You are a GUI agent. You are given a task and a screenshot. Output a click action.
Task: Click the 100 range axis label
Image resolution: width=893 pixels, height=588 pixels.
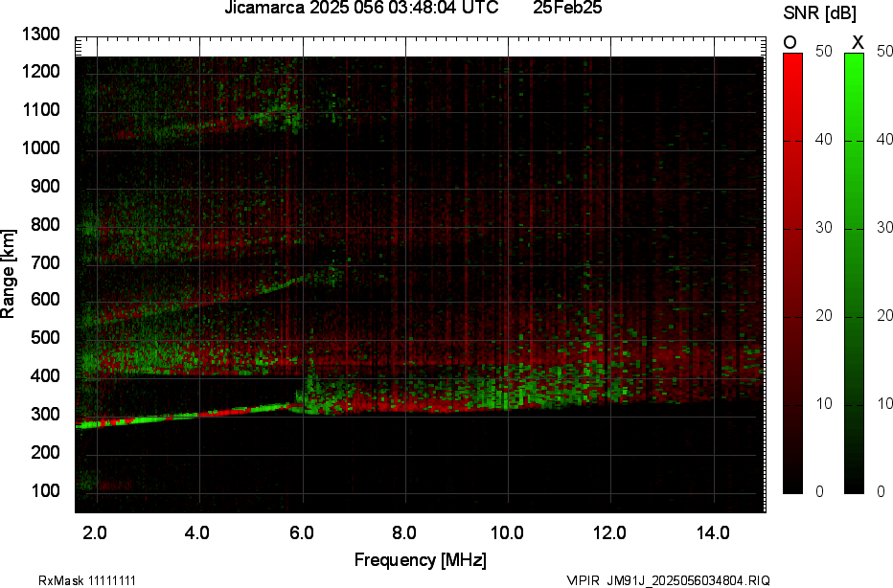coord(45,490)
